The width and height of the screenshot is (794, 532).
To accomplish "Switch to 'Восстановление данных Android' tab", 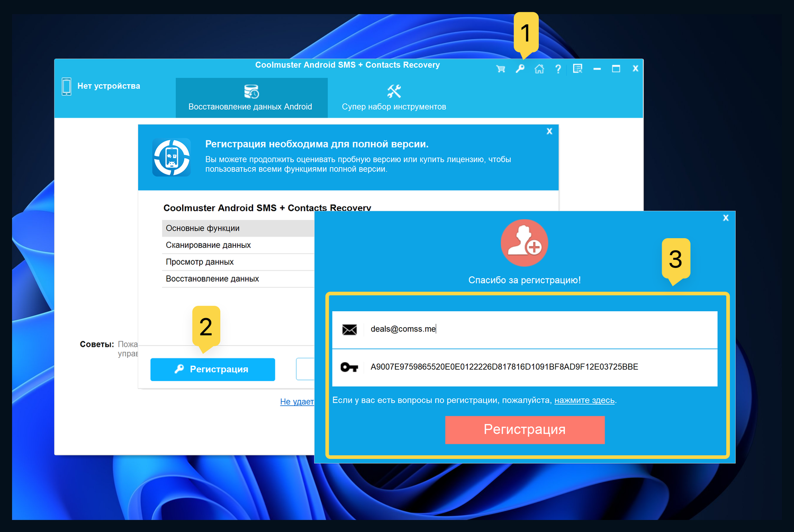I will click(251, 98).
